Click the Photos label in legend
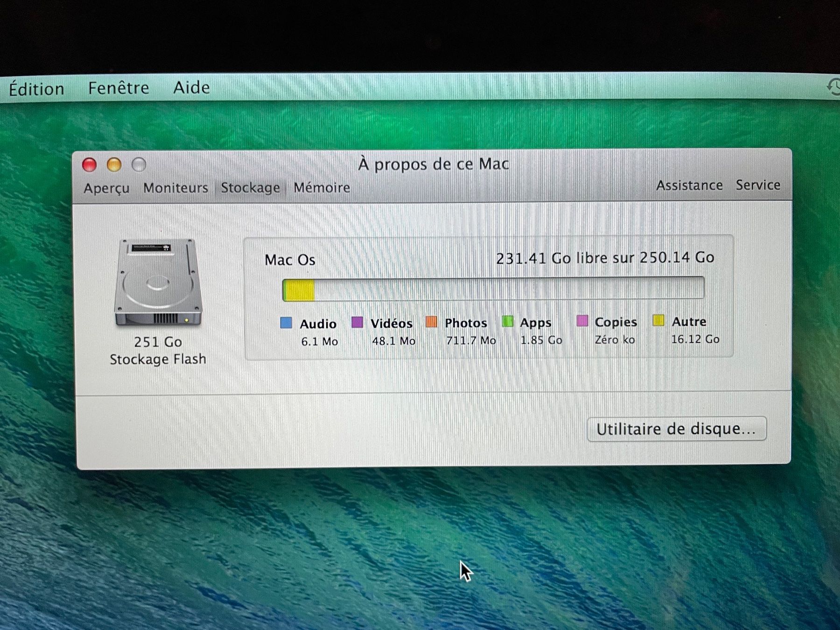This screenshot has height=630, width=840. point(466,323)
